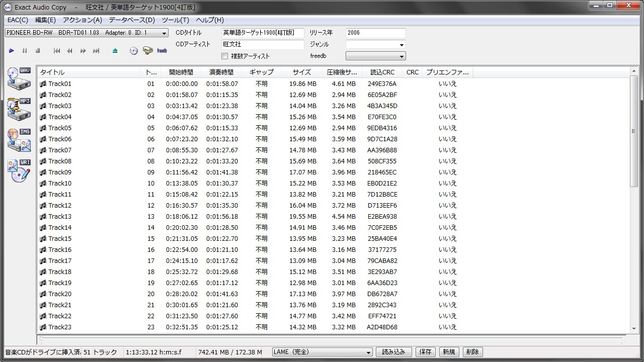The height and width of the screenshot is (362, 644).
Task: Sort by the タイトル column header
Action: [x=90, y=72]
